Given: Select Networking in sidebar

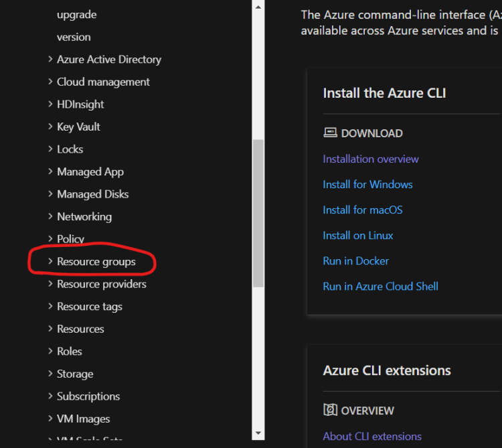Looking at the screenshot, I should click(84, 217).
